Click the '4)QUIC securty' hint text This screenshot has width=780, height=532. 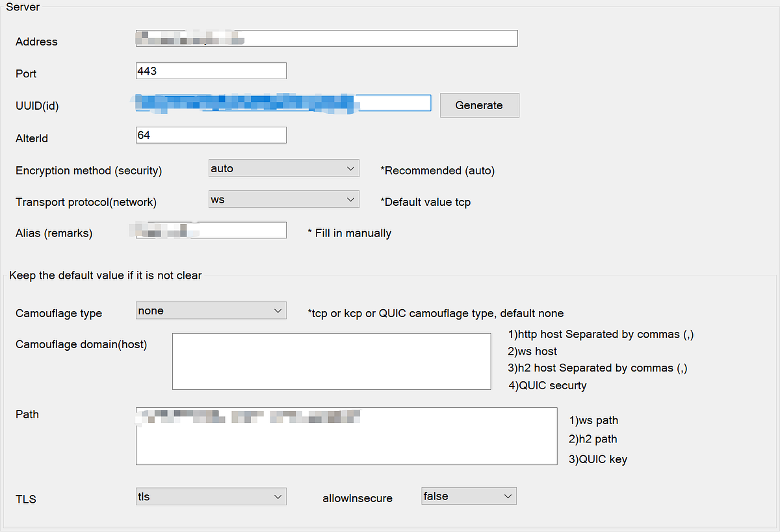[547, 385]
